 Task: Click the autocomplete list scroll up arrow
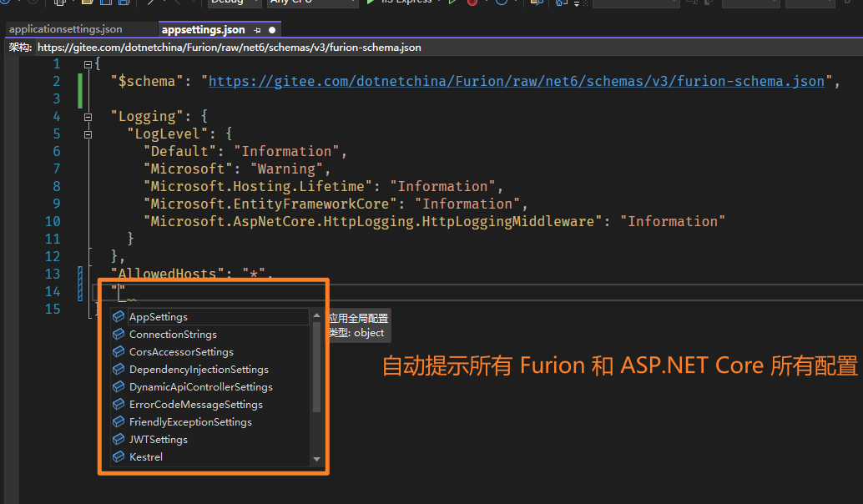[x=316, y=315]
